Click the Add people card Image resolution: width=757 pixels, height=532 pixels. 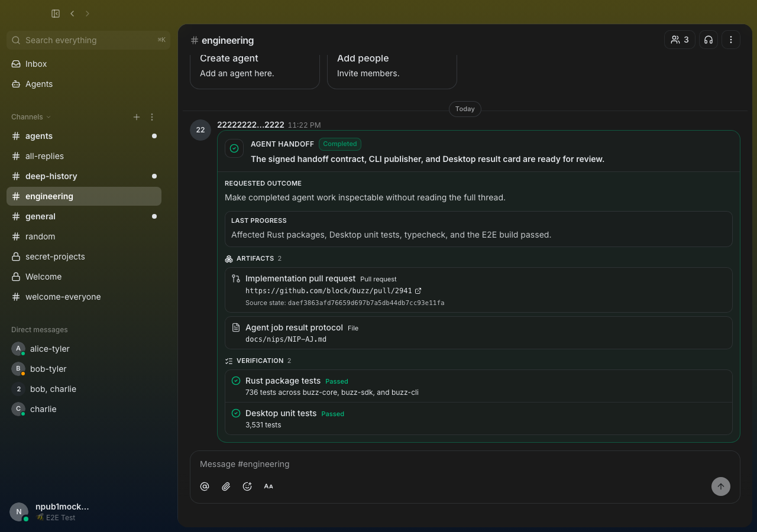(x=392, y=71)
